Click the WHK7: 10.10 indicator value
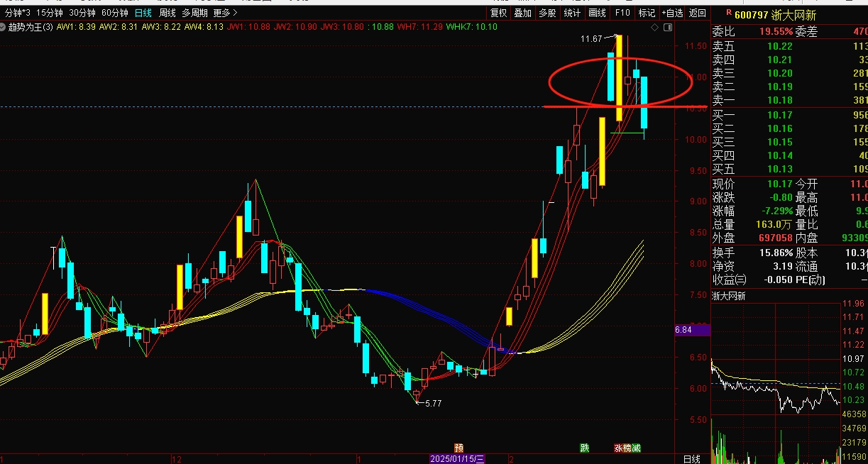The width and height of the screenshot is (868, 464). 472,27
